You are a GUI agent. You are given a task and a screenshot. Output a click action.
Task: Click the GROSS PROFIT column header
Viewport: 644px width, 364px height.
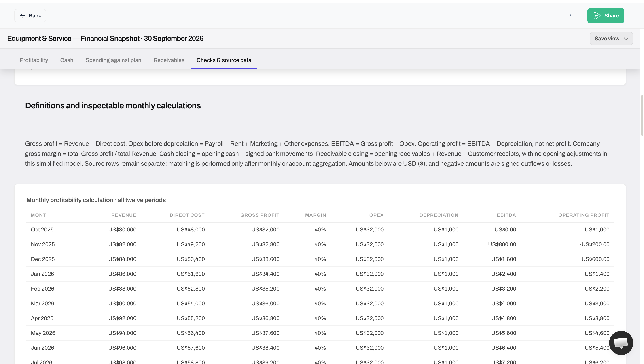point(260,215)
